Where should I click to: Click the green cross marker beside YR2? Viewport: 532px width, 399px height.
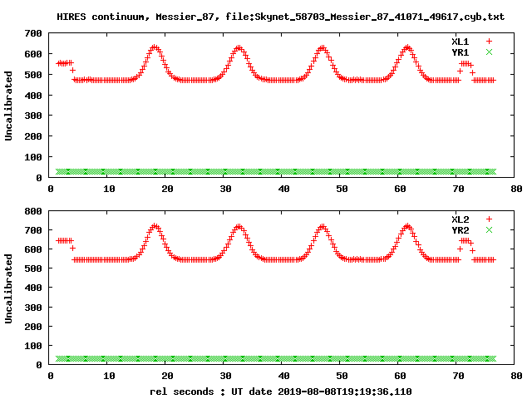click(489, 230)
